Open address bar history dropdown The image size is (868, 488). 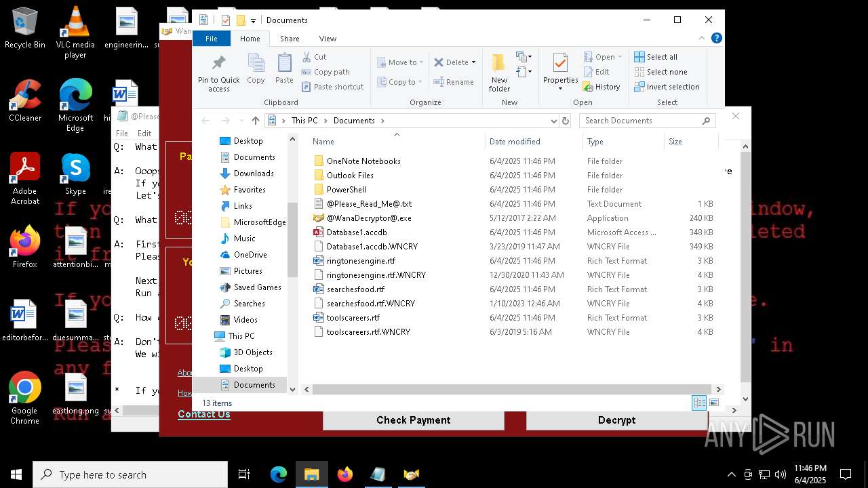coord(554,121)
